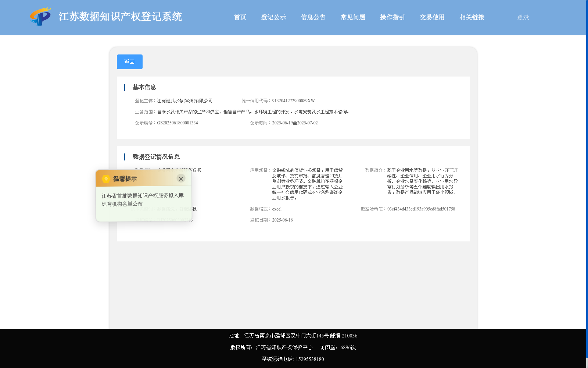
Task: Select 登记日期 2025-06-16
Action: tap(282, 220)
